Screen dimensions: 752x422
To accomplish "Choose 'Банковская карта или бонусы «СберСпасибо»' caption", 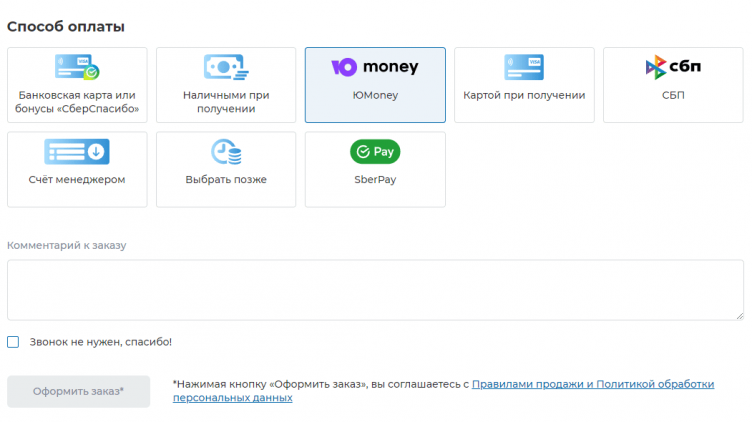I will [x=77, y=102].
